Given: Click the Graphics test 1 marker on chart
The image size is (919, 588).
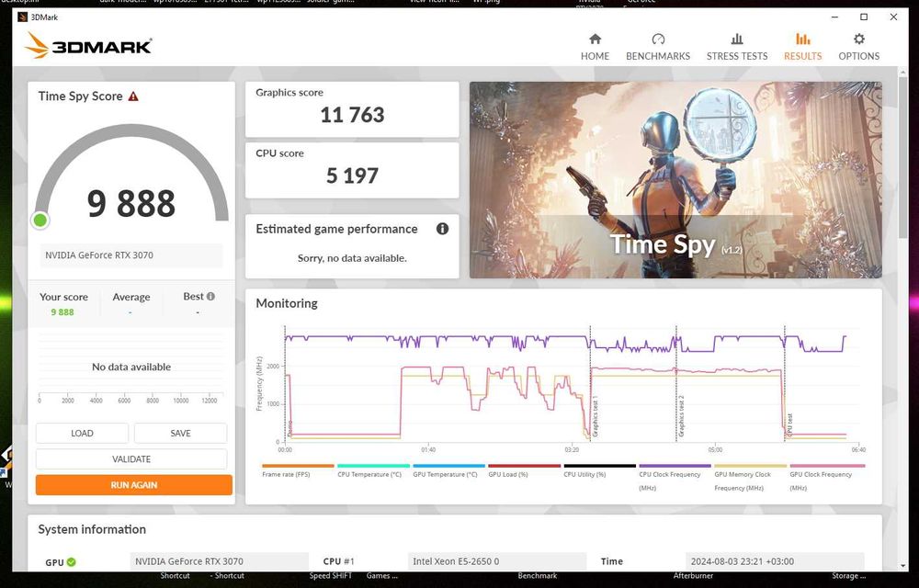Looking at the screenshot, I should 595,416.
